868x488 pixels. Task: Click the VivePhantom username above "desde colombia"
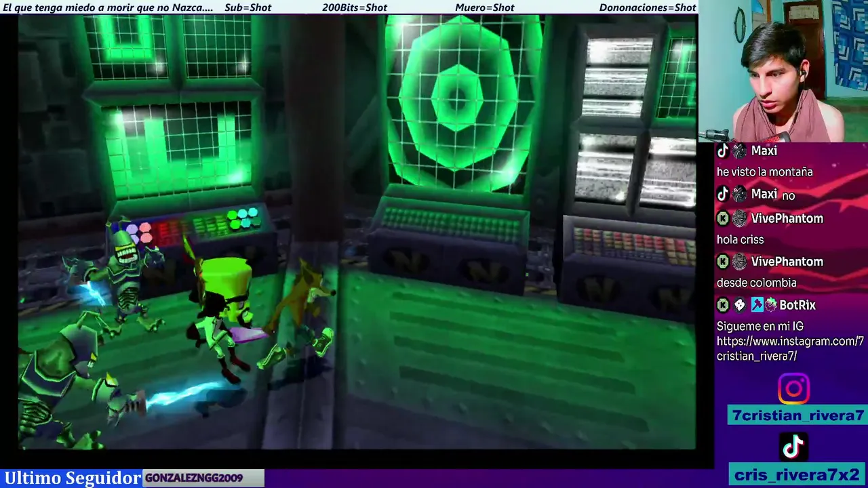point(787,262)
